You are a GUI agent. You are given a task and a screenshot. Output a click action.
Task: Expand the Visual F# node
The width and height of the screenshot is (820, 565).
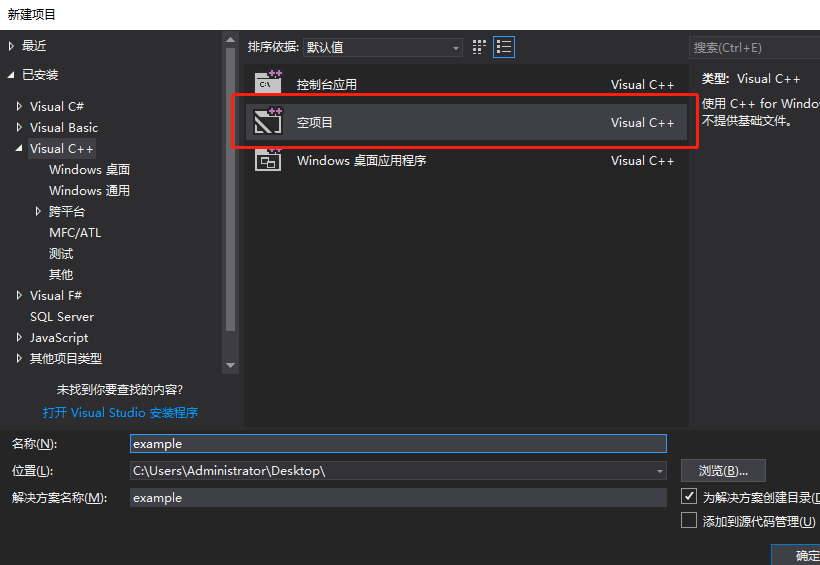[x=19, y=295]
